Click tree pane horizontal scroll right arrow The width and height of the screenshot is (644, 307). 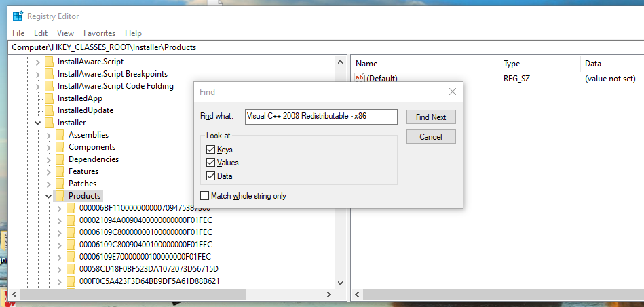point(328,294)
